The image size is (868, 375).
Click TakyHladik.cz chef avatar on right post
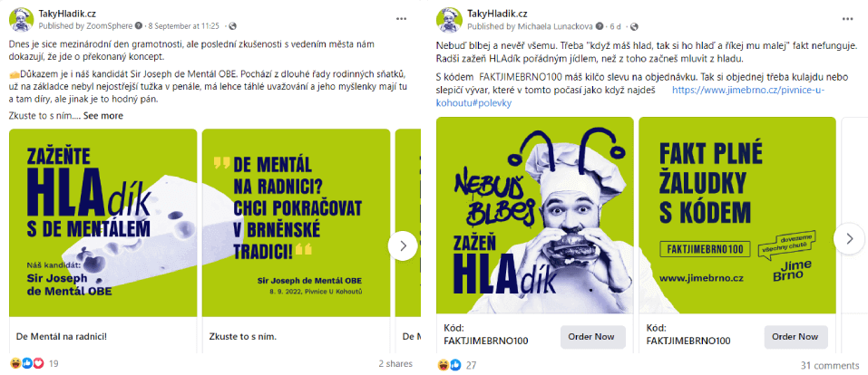[449, 20]
